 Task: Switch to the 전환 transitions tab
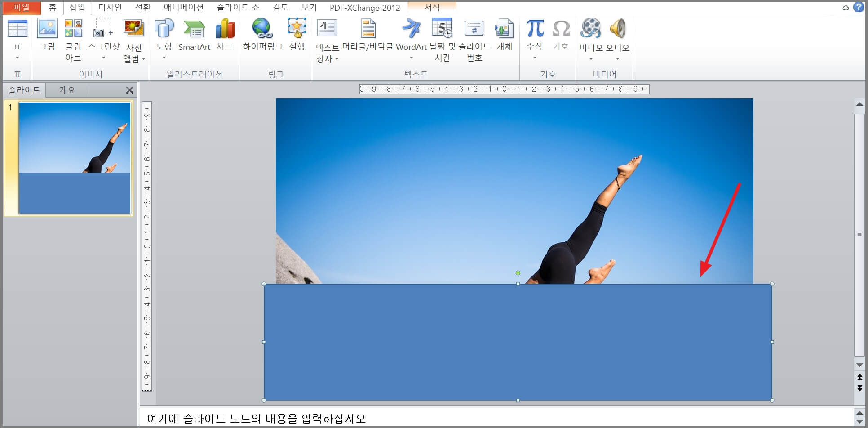pos(143,7)
